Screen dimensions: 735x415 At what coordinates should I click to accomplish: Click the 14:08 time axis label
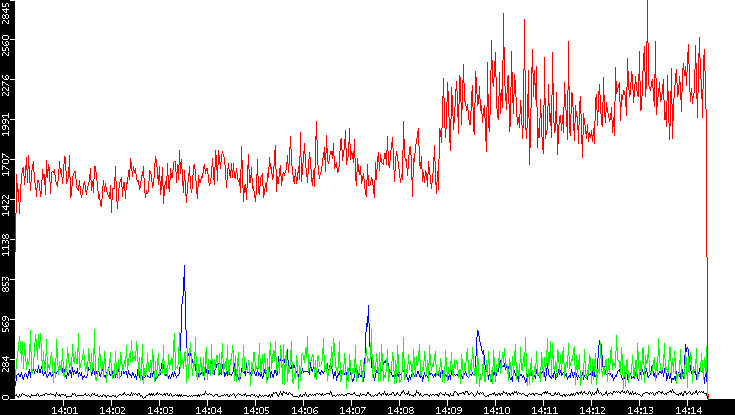click(400, 410)
